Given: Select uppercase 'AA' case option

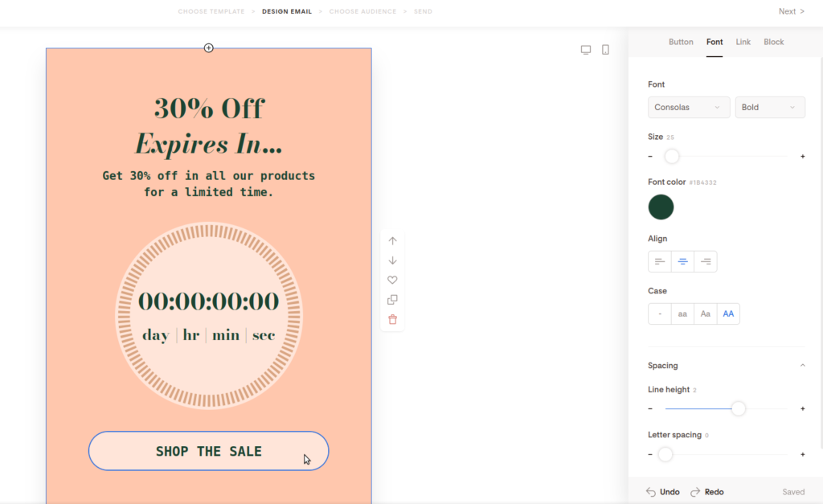Looking at the screenshot, I should pos(728,314).
